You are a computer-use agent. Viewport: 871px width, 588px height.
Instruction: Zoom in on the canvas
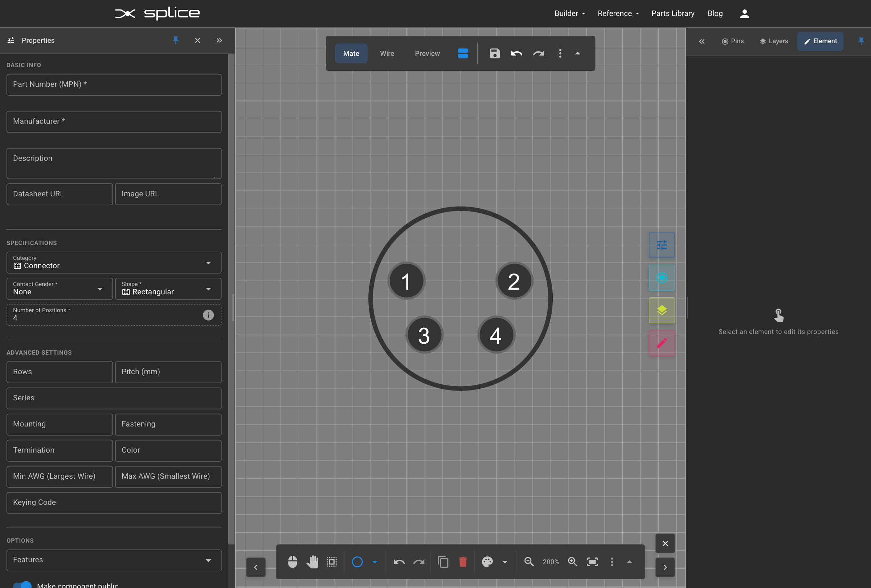click(572, 562)
